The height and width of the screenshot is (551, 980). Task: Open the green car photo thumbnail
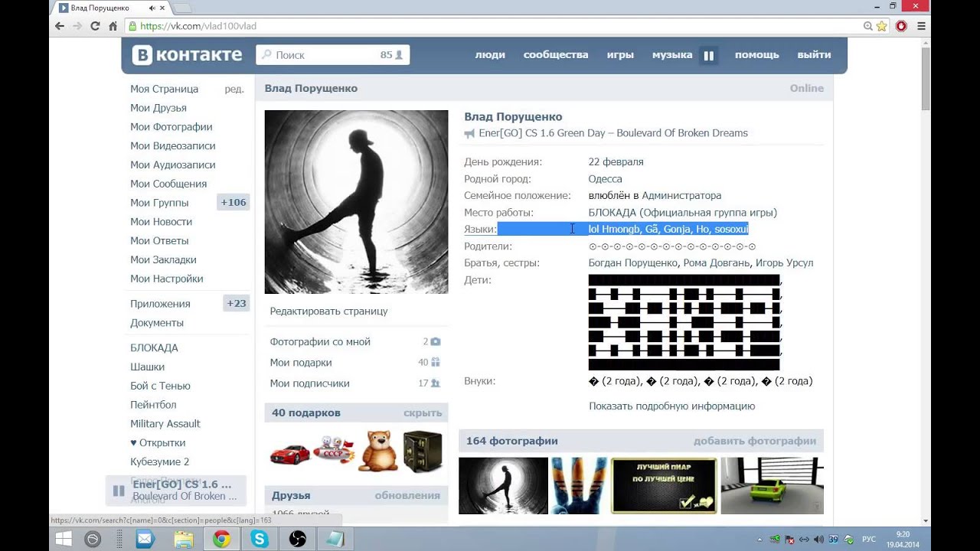[772, 486]
